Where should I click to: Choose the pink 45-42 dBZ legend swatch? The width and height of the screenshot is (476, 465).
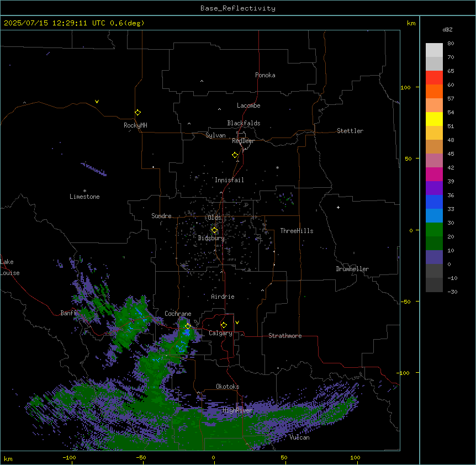434,160
